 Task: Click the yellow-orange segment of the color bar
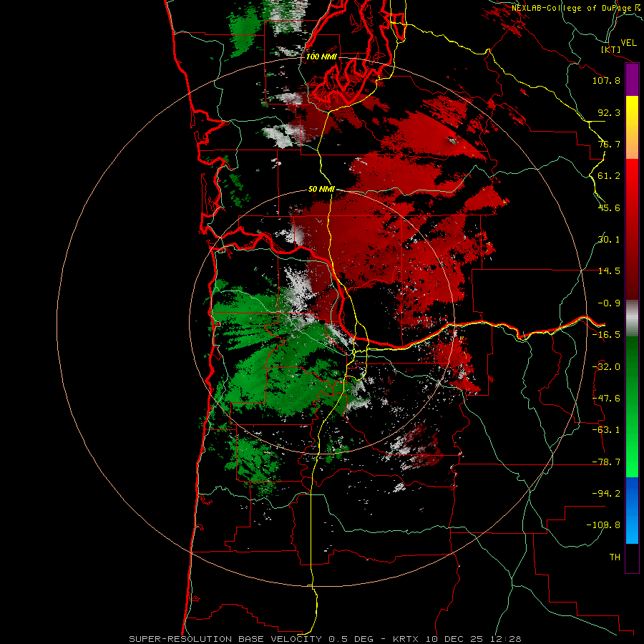point(632,127)
